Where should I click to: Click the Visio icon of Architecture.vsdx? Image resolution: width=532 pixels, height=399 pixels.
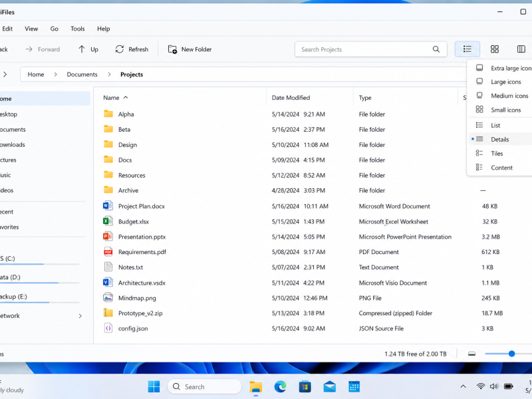pyautogui.click(x=108, y=282)
